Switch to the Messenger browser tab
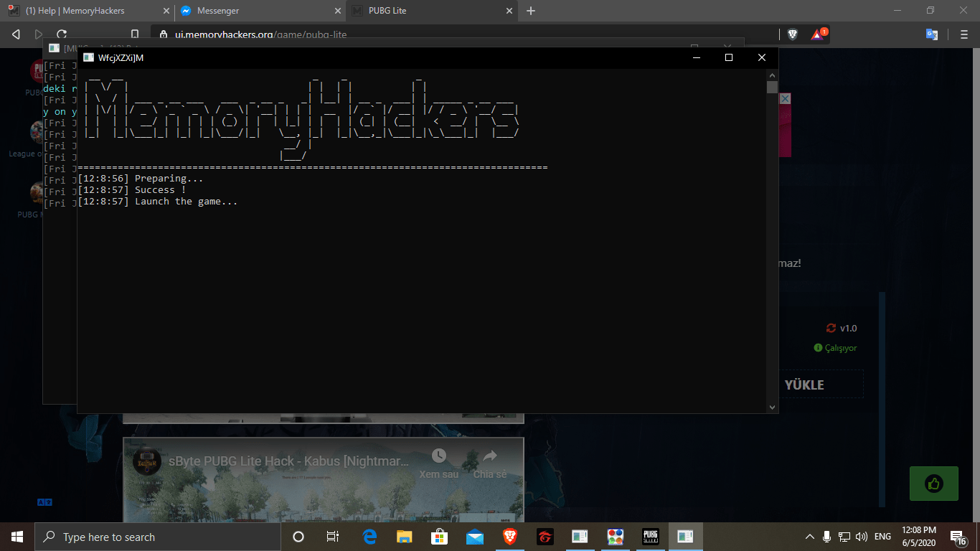The image size is (980, 551). pos(260,11)
